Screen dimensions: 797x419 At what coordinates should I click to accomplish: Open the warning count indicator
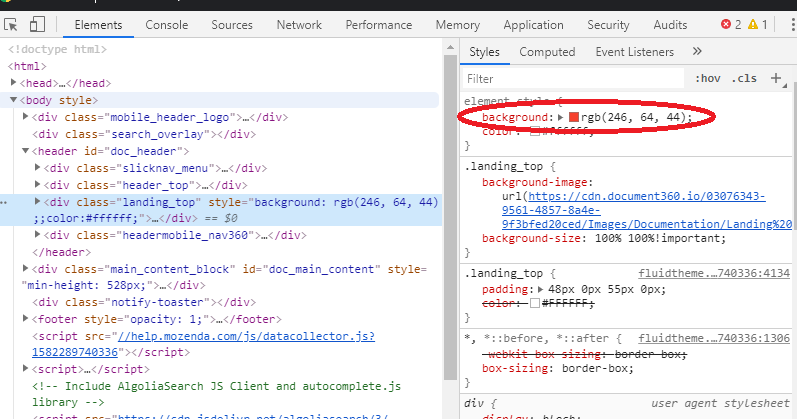pyautogui.click(x=758, y=24)
